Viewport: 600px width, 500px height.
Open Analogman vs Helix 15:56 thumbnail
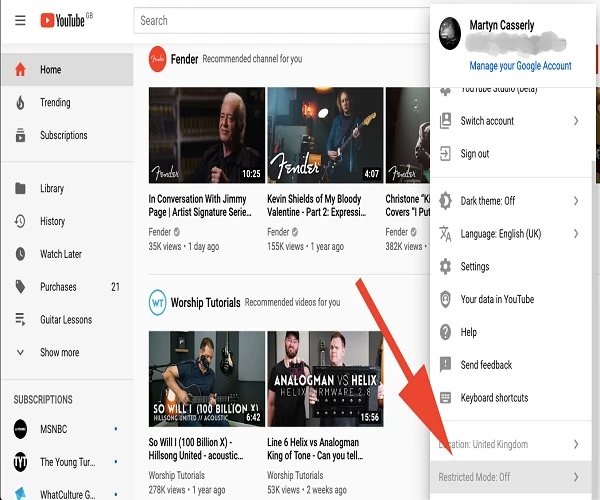pyautogui.click(x=325, y=379)
